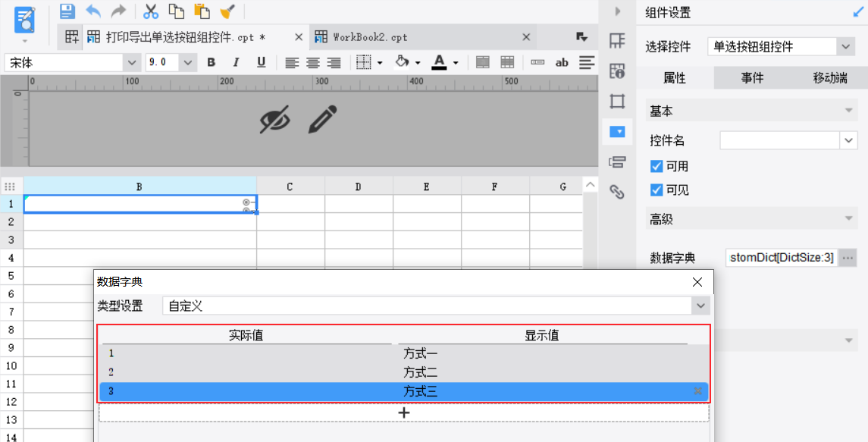Click the font color A icon
Viewport: 868px width, 442px height.
[439, 62]
